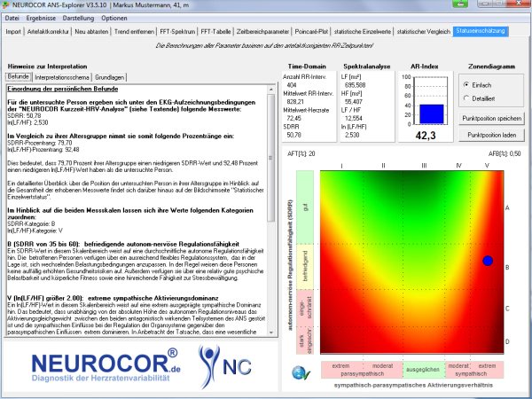Click the green 'gut' zone label

point(305,207)
